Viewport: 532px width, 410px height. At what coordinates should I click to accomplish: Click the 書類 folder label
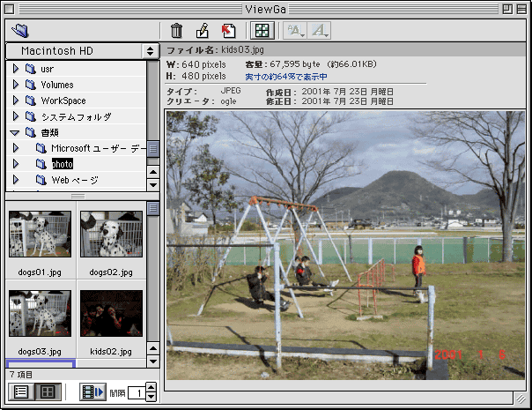(x=50, y=132)
